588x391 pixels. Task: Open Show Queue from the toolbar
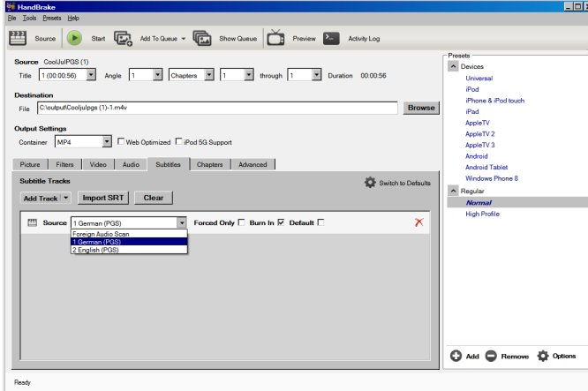point(202,38)
